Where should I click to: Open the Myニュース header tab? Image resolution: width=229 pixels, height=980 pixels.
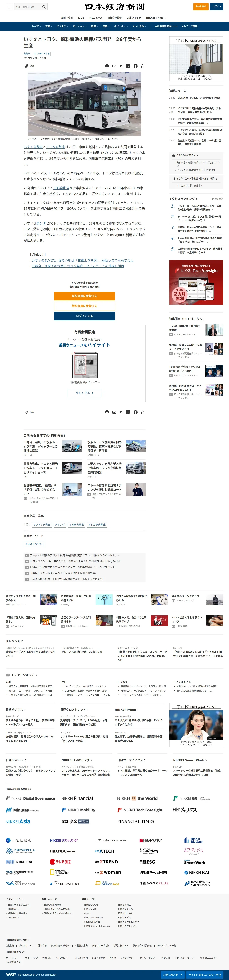95,17
